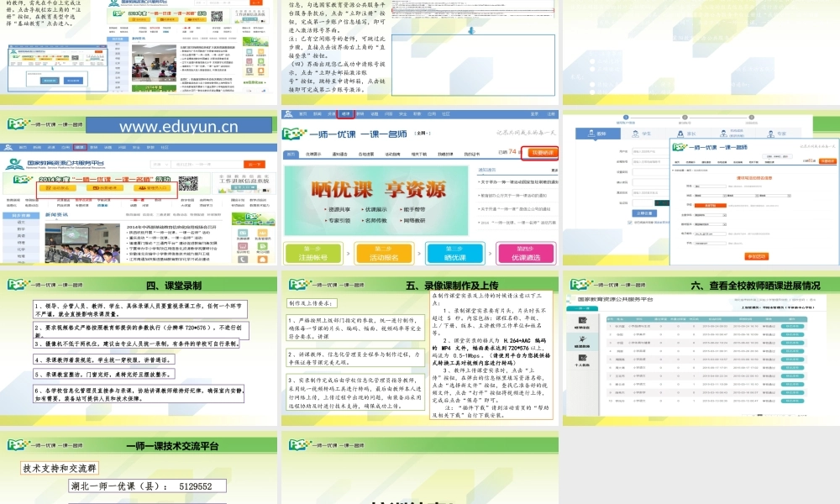Click the pink 第四步 优课遴选 button

coord(526,254)
